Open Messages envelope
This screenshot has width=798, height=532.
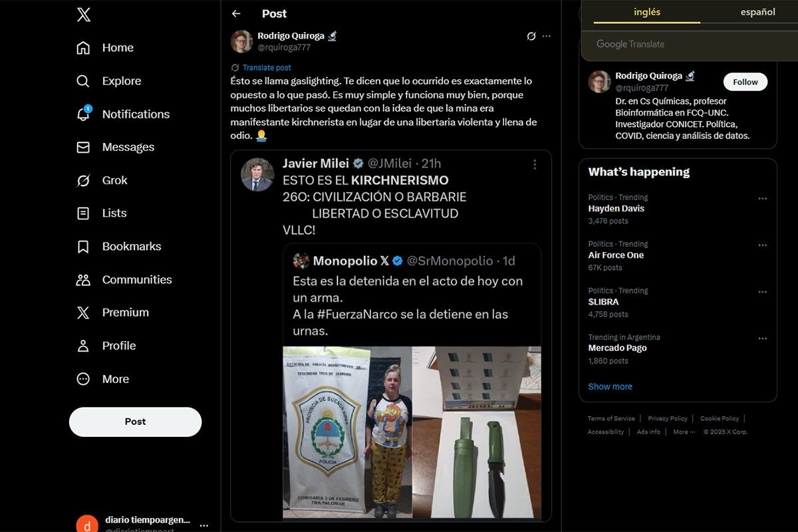[x=83, y=147]
